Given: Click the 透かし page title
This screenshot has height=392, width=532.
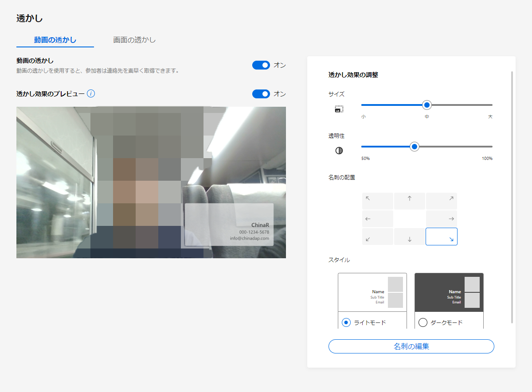Looking at the screenshot, I should pyautogui.click(x=29, y=18).
